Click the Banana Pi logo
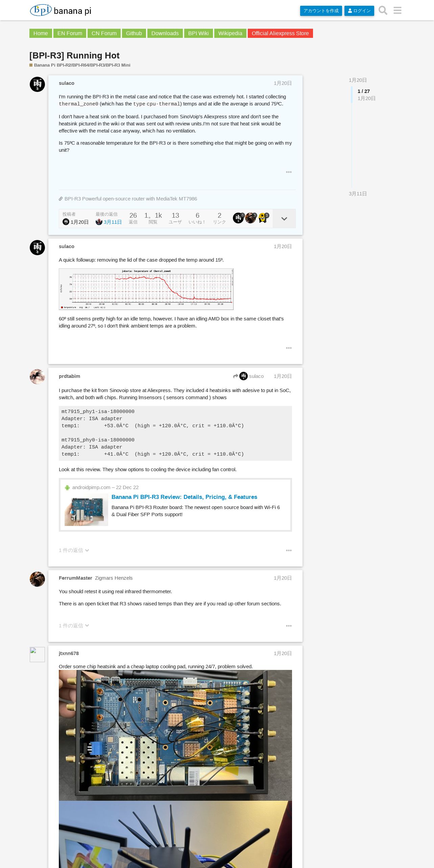Image resolution: width=434 pixels, height=868 pixels. tap(61, 10)
